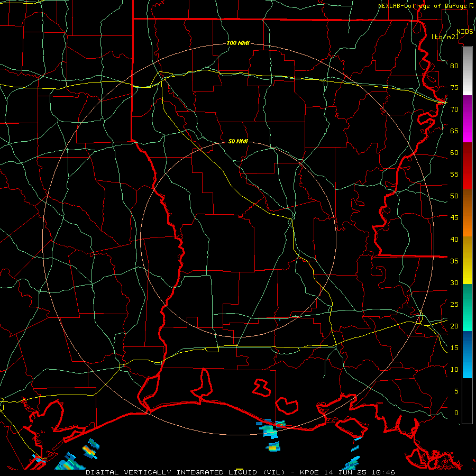Pick the brown-orange segment of the color scale
Screen dimensions: 476x476
pyautogui.click(x=467, y=213)
